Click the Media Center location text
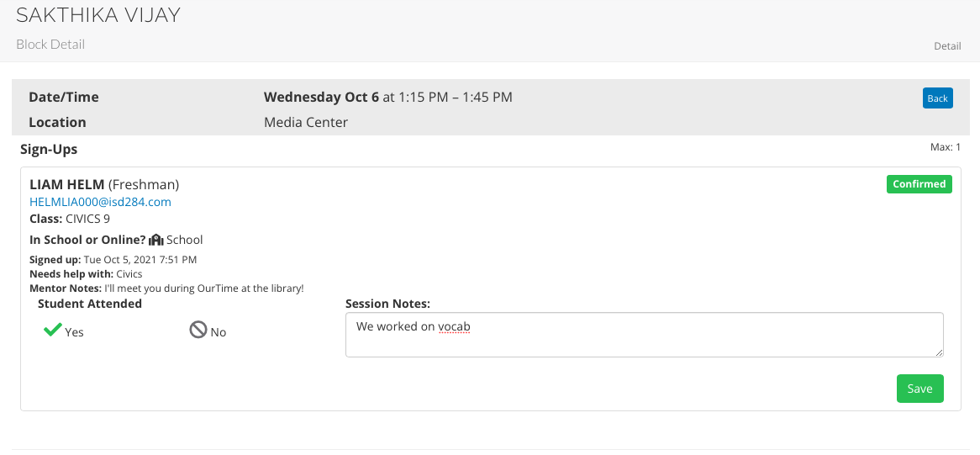The height and width of the screenshot is (455, 980). click(306, 122)
